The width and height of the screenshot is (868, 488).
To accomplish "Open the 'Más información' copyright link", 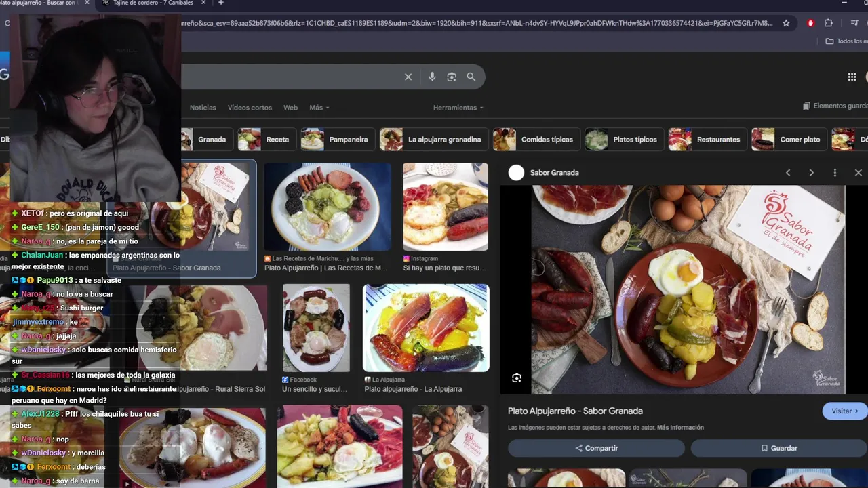I will [680, 428].
